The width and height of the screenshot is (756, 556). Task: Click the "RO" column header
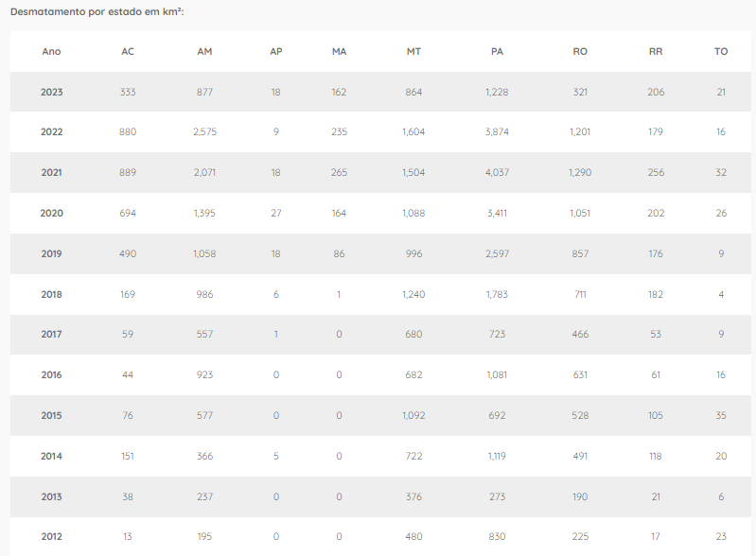[580, 51]
